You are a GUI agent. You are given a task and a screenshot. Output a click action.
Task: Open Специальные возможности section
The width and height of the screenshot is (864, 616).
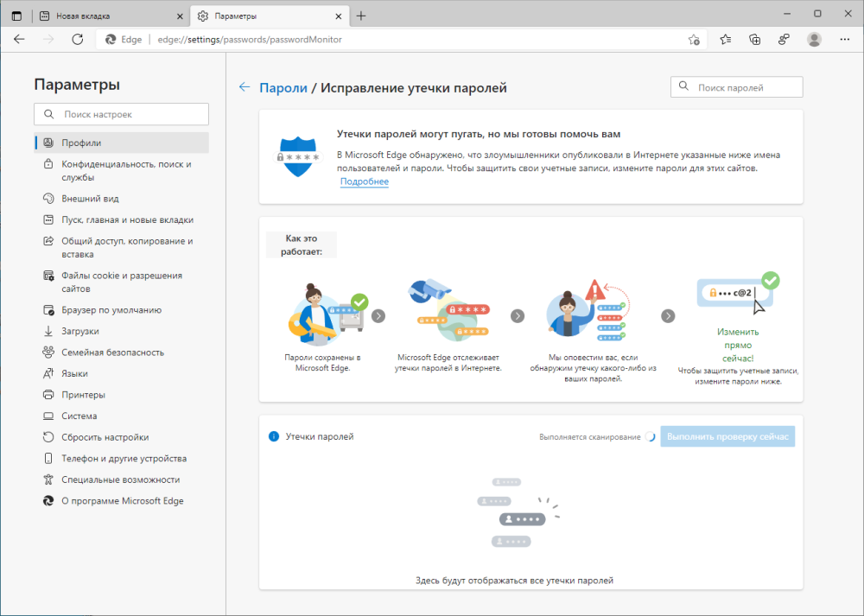coord(121,479)
